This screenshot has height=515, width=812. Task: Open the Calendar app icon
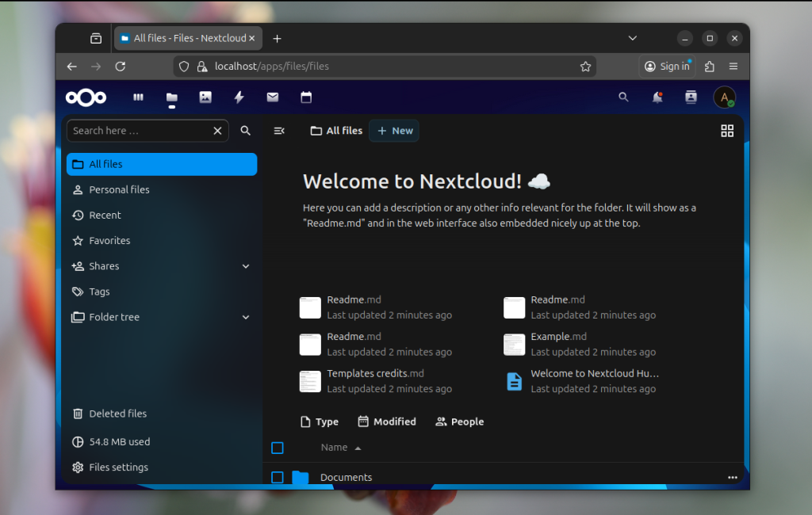pyautogui.click(x=306, y=97)
